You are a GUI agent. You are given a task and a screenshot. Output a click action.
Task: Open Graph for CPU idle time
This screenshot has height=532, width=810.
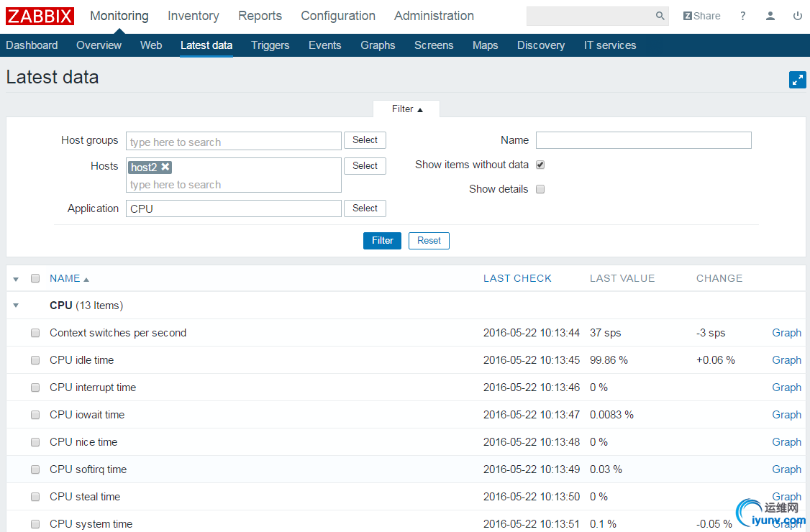coord(786,360)
